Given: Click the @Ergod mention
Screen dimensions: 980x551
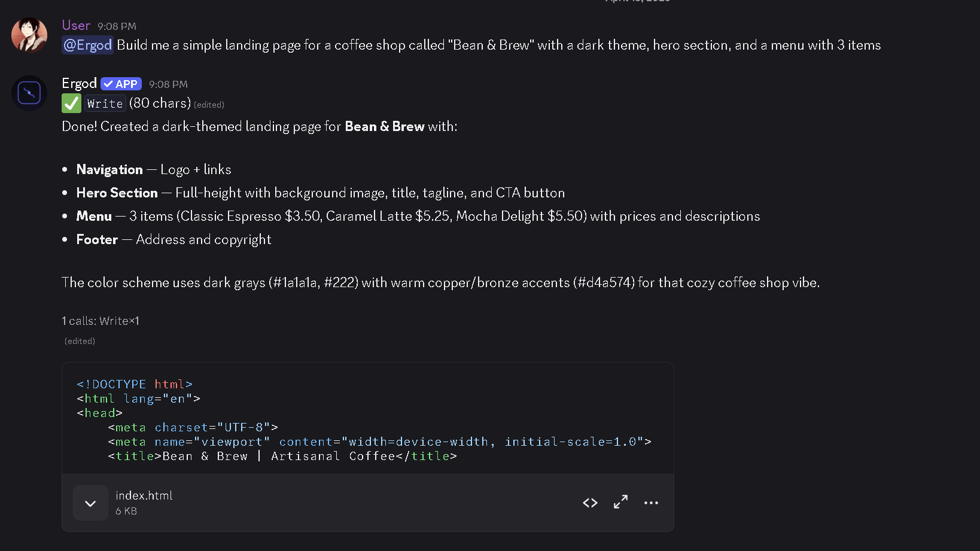Looking at the screenshot, I should [87, 45].
